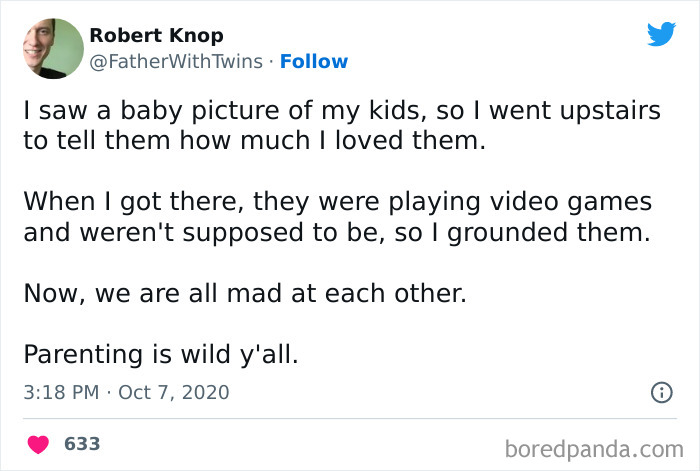Click the display name Robert Knop
The height and width of the screenshot is (471, 700).
(x=156, y=36)
